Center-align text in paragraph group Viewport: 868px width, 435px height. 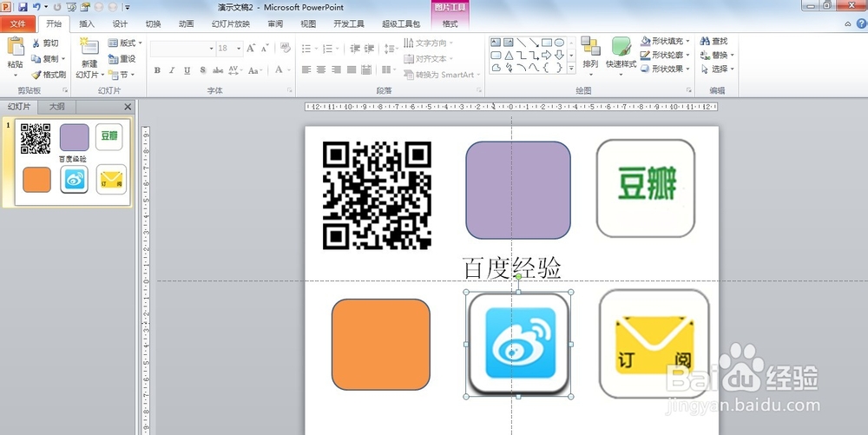pyautogui.click(x=321, y=69)
